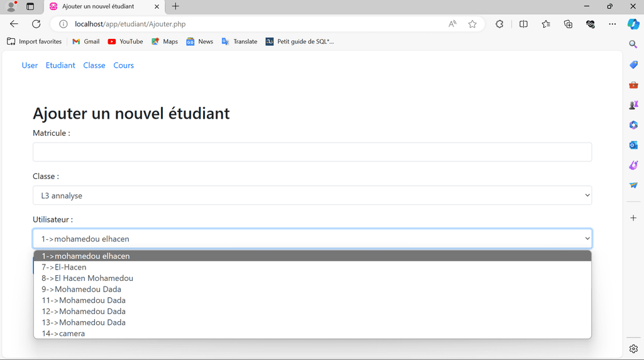Open Collections panel

tap(568, 24)
